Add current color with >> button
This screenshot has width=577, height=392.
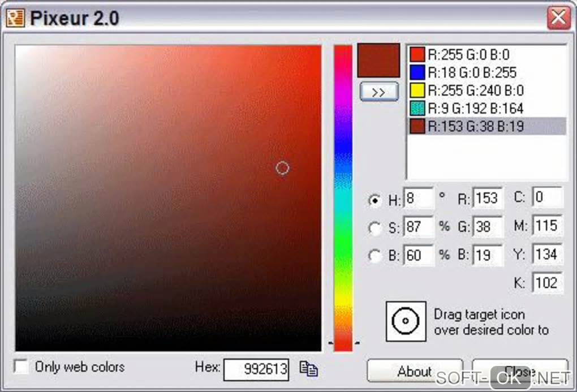tap(378, 92)
